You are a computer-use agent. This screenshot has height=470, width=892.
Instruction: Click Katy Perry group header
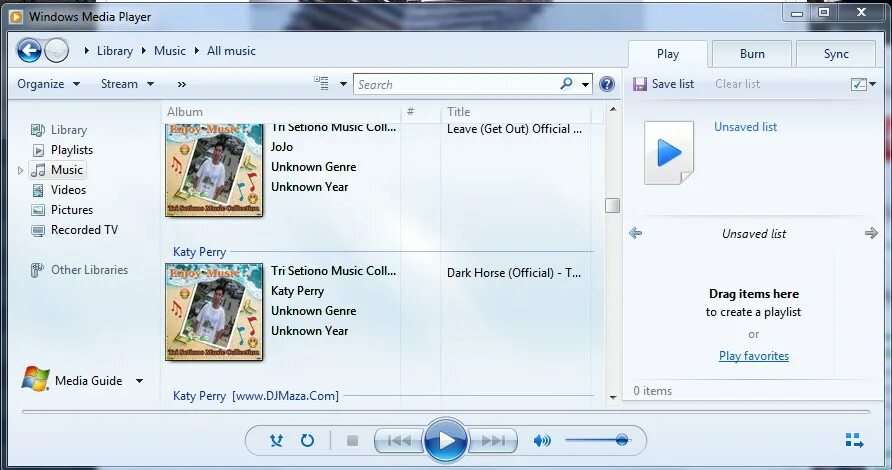(x=199, y=252)
